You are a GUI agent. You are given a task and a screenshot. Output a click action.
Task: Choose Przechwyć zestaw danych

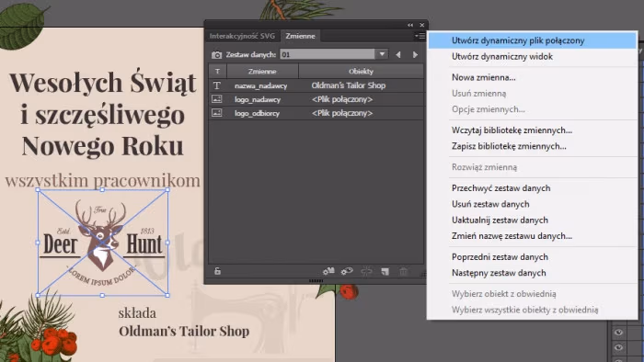pyautogui.click(x=533, y=188)
